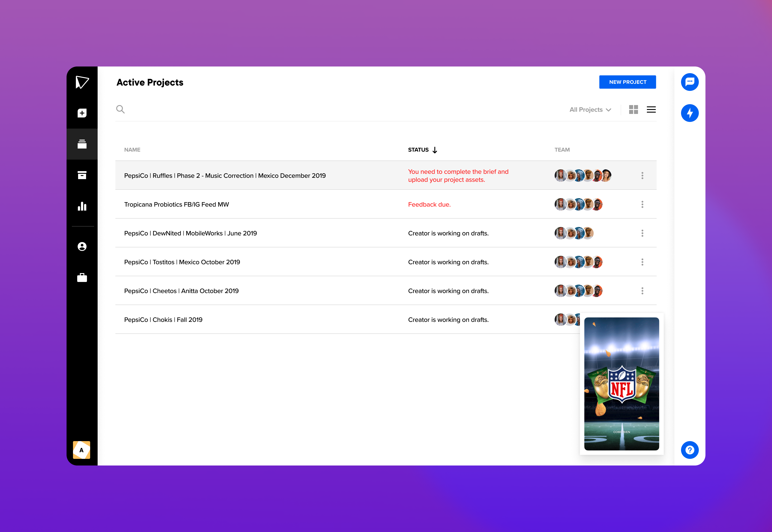Open the create-new plus icon in the sidebar

[x=82, y=113]
